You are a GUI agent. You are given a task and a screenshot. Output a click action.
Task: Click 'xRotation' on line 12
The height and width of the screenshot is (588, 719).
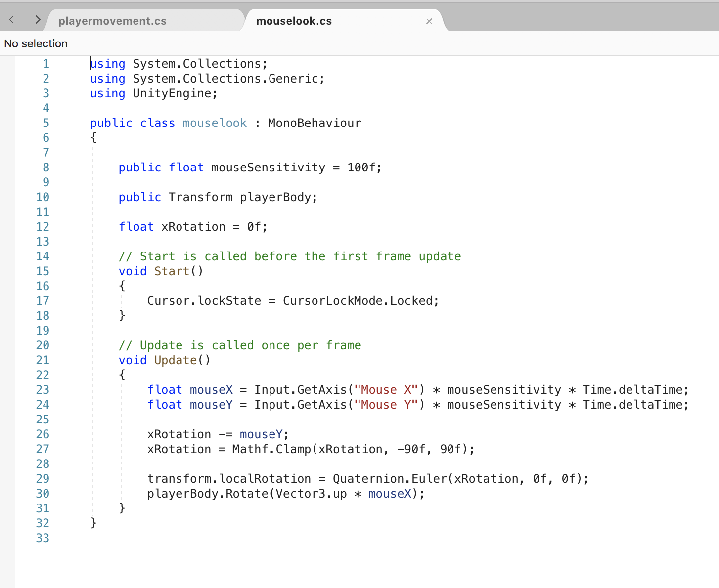coord(193,227)
